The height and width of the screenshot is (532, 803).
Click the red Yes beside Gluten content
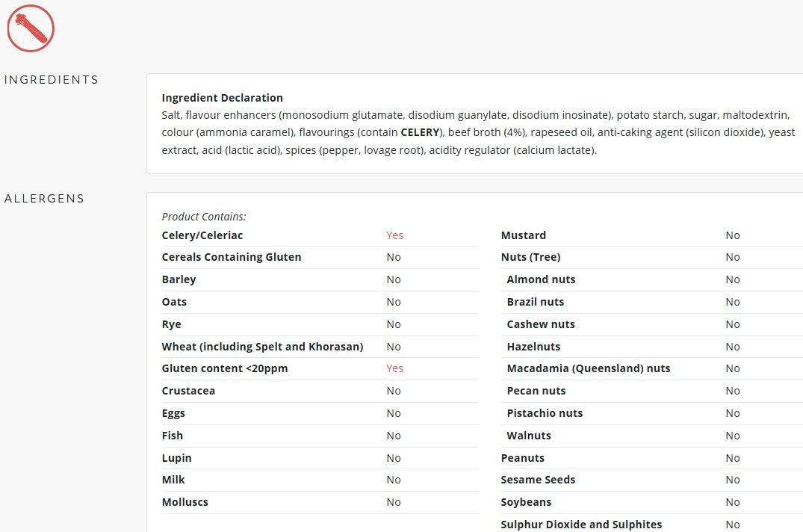click(x=394, y=368)
